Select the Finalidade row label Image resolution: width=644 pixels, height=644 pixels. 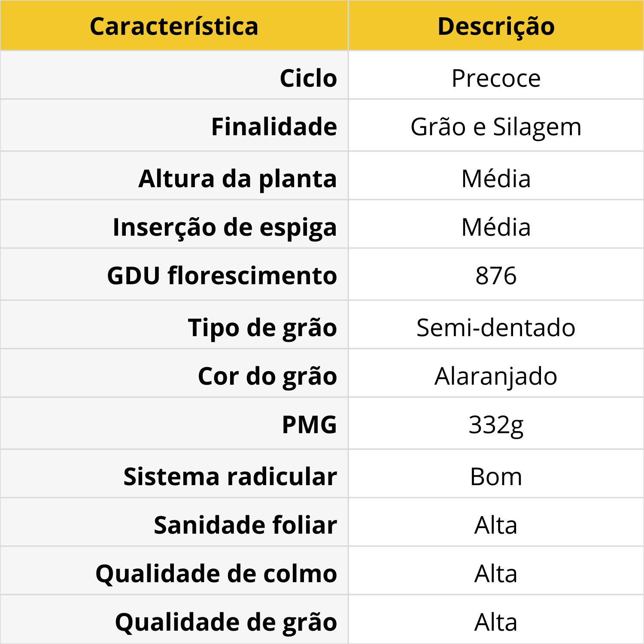click(274, 127)
